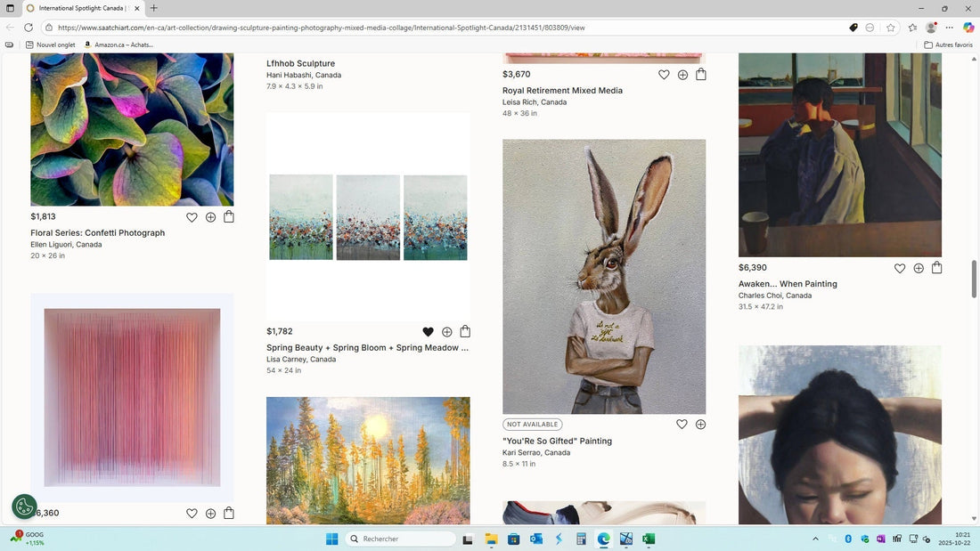Expand hidden system tray icons
The image size is (980, 551).
pyautogui.click(x=815, y=539)
